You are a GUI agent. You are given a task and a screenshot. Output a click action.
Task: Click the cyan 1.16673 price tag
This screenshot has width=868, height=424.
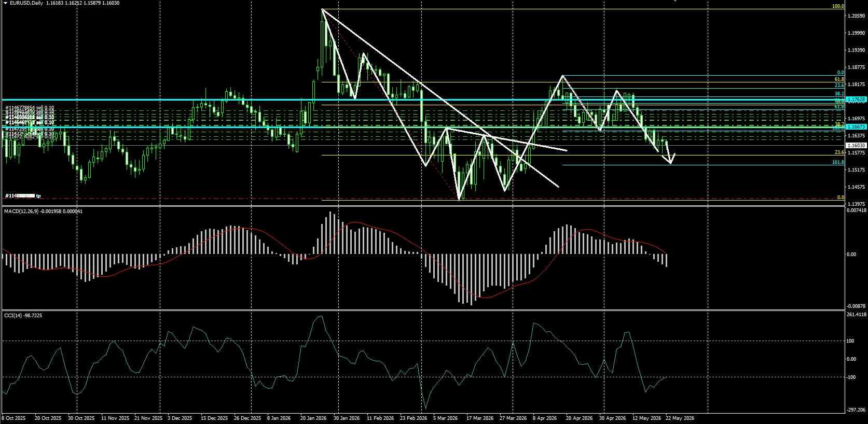coord(856,127)
